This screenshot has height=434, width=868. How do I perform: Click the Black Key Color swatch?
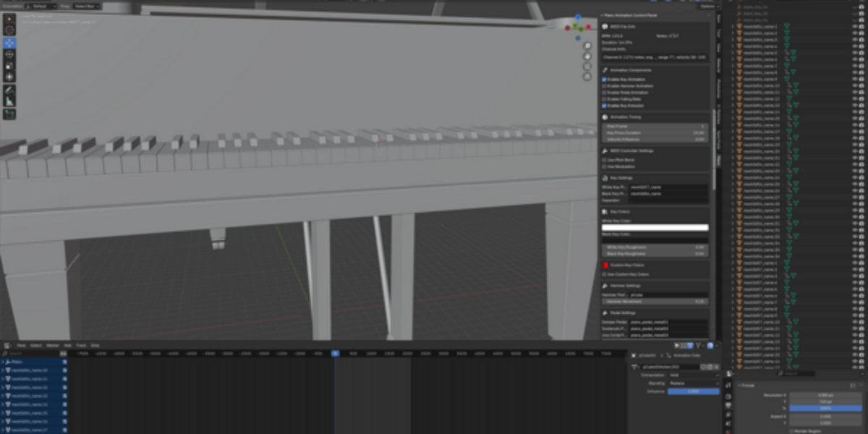coord(655,240)
